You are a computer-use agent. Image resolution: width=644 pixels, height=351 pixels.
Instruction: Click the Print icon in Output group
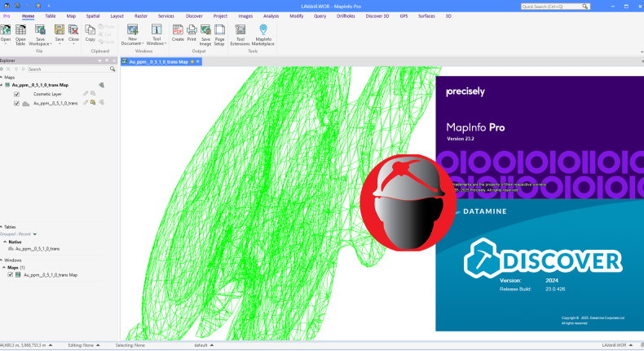click(192, 30)
